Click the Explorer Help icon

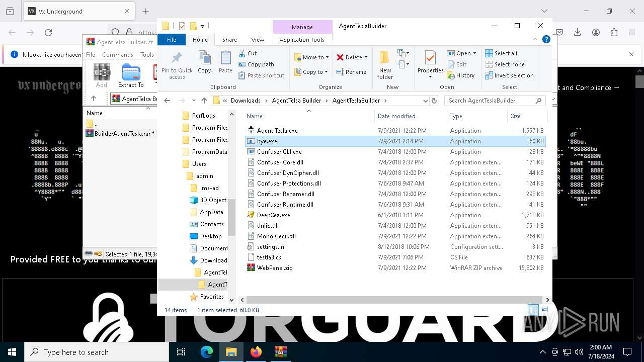pos(546,39)
